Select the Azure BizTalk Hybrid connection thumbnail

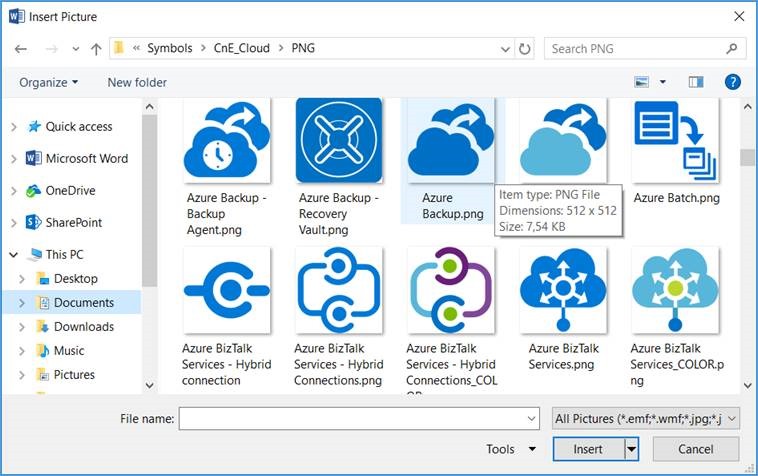[227, 290]
